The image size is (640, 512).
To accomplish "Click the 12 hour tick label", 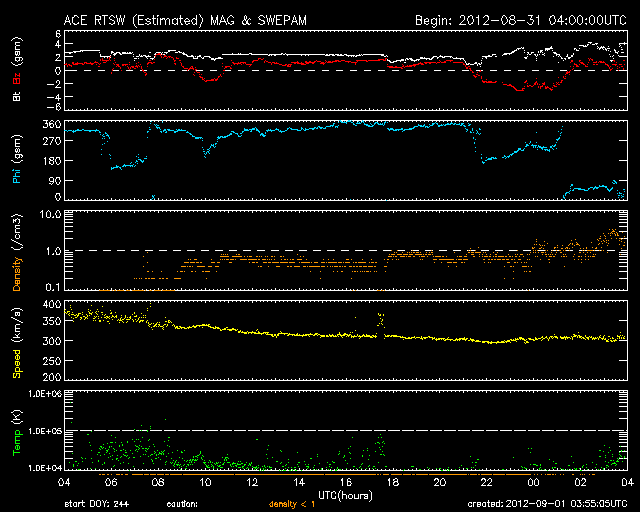I will 252,483.
